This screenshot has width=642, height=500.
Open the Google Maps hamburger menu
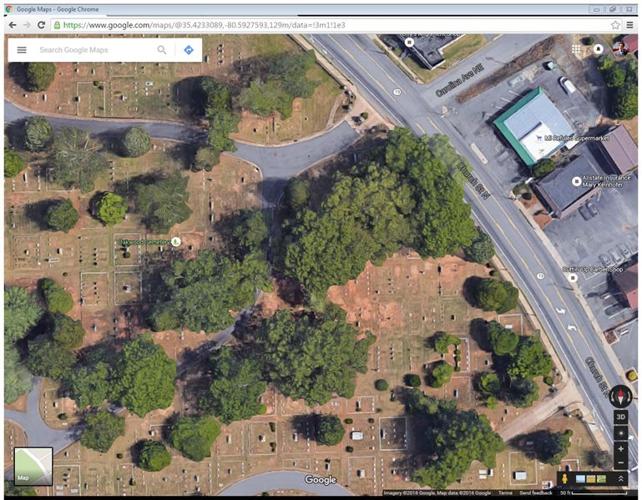pyautogui.click(x=22, y=50)
